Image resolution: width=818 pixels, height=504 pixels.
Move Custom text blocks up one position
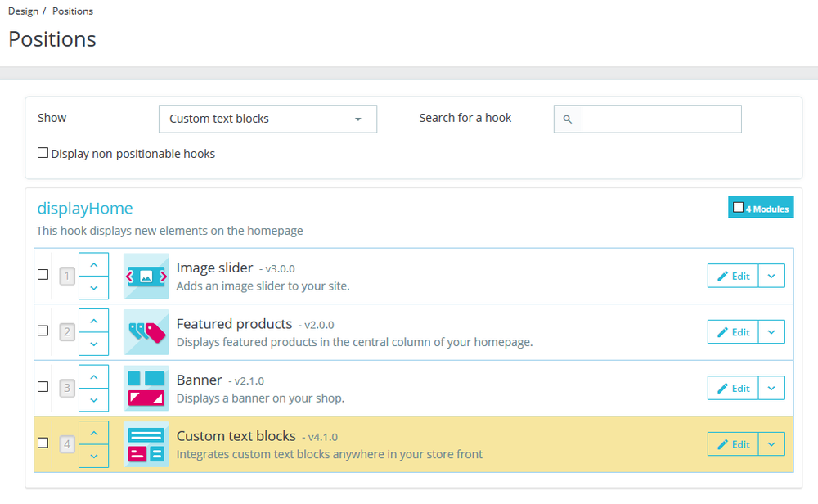(94, 433)
